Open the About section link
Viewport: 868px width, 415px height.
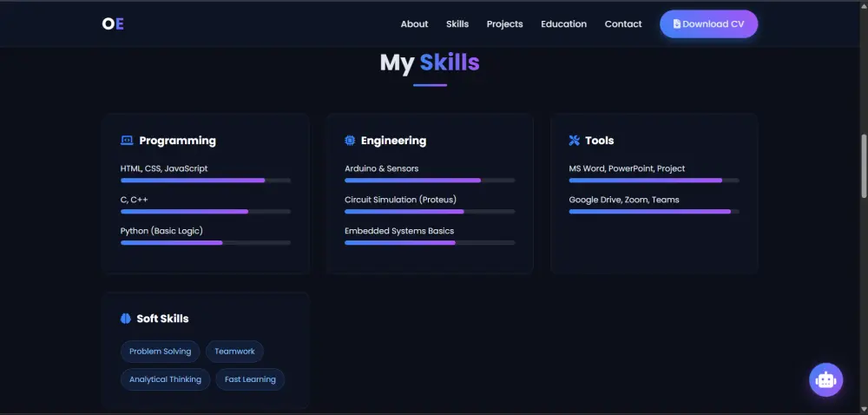pos(414,23)
